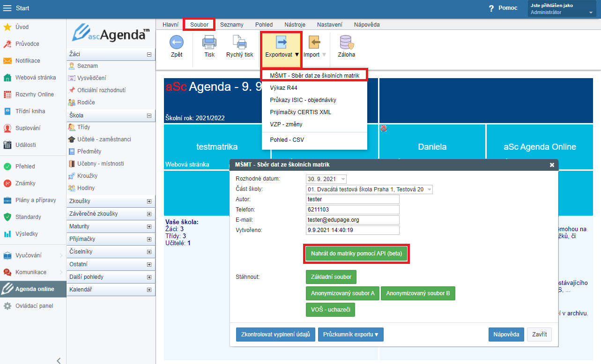Click Nápověda button in dialog
Image resolution: width=601 pixels, height=364 pixels.
506,335
